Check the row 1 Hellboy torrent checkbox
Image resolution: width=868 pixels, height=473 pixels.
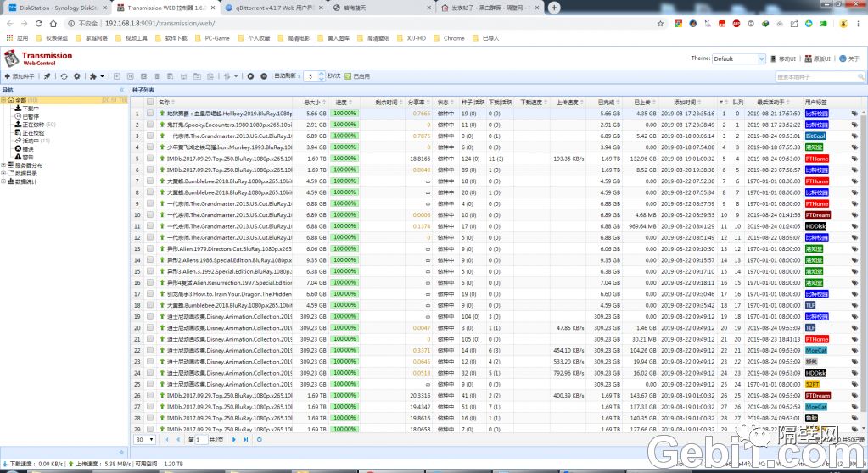(x=150, y=113)
